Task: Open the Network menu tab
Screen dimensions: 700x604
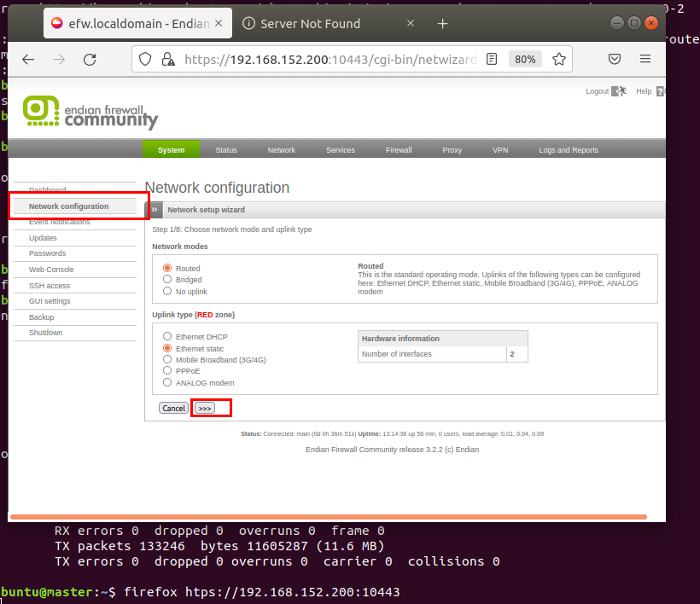Action: pos(281,150)
